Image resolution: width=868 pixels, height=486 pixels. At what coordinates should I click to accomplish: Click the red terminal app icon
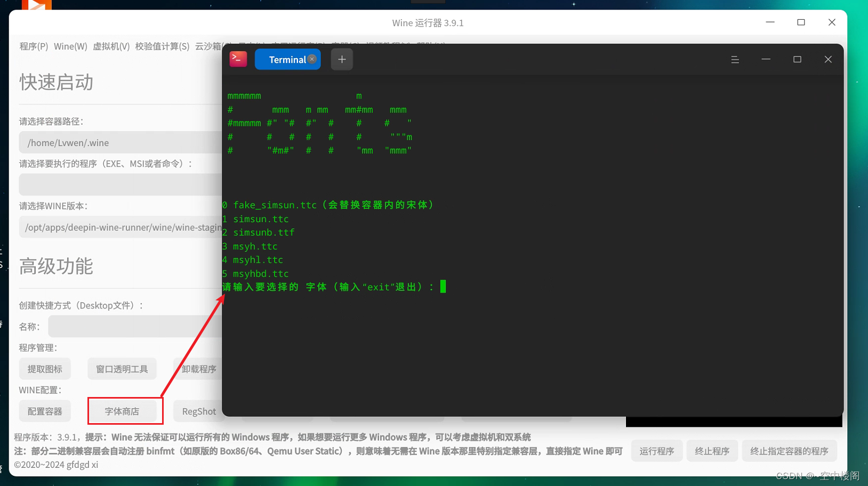(238, 59)
